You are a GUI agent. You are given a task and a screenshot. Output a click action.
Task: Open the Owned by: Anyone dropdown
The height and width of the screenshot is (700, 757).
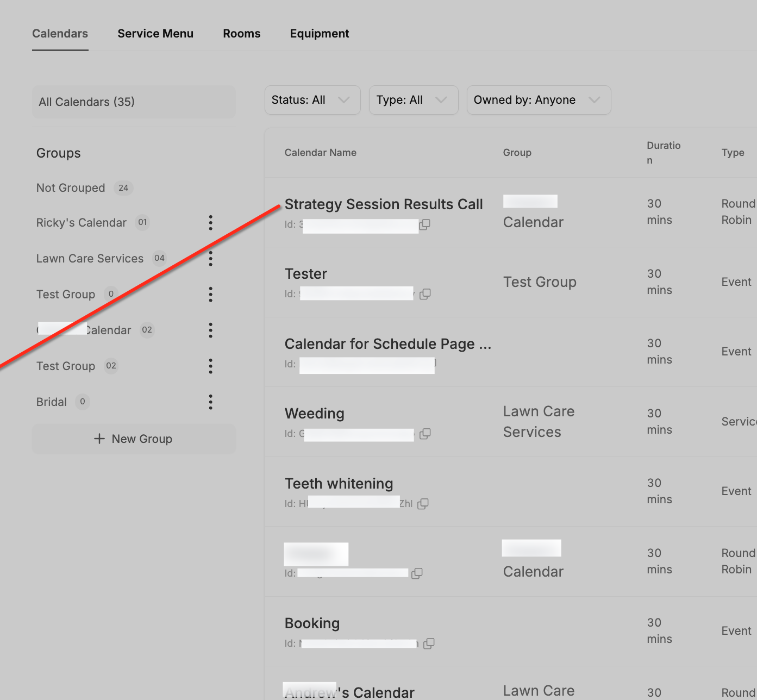(x=539, y=100)
